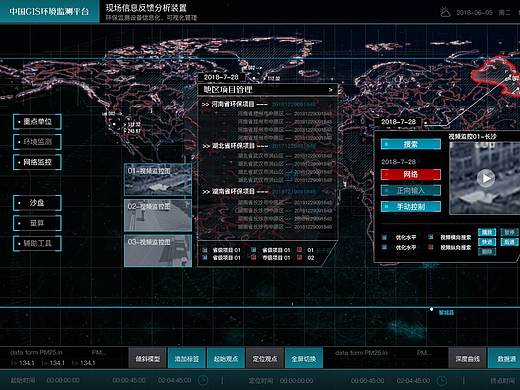
Task: Click the 视频监控01-长沙 title text
Action: (x=472, y=137)
